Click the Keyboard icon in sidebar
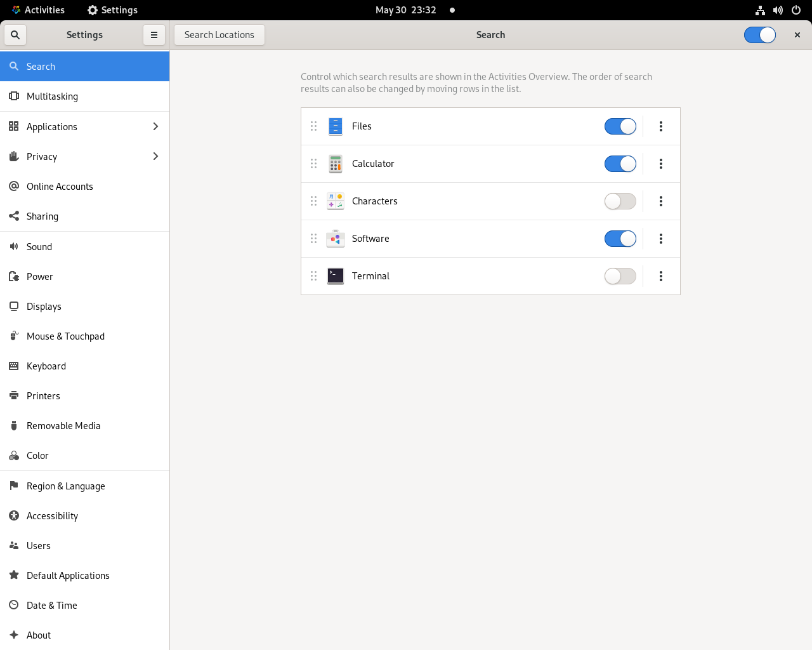The width and height of the screenshot is (812, 650). (x=14, y=366)
